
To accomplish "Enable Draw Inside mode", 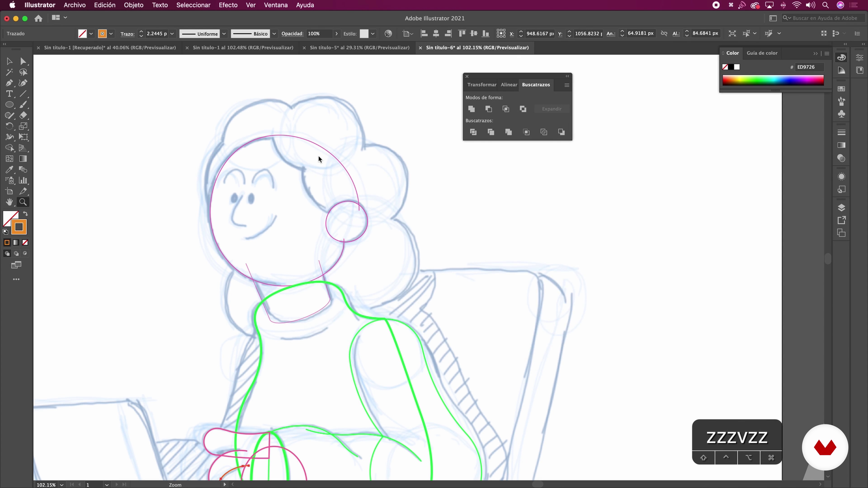I will pos(25,253).
